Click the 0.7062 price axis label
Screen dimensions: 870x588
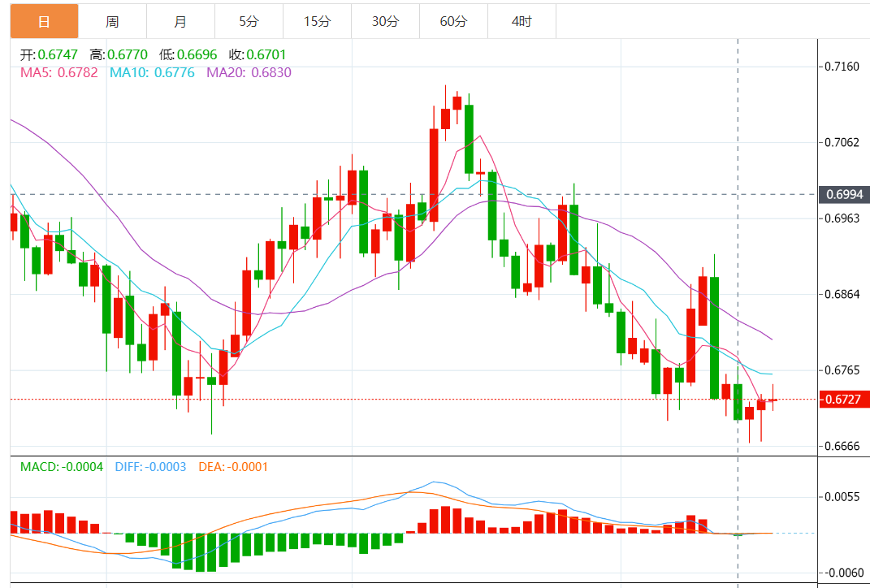pos(842,143)
